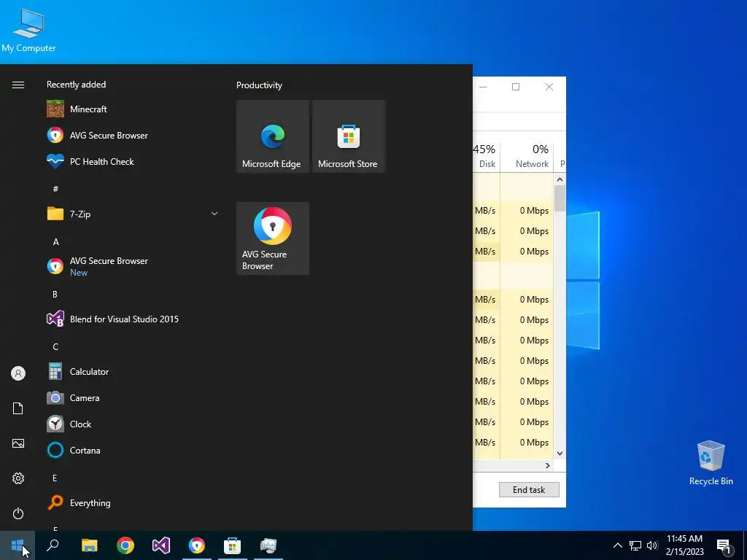Click the letter C index header
Viewport: 747px width, 560px height.
[55, 346]
